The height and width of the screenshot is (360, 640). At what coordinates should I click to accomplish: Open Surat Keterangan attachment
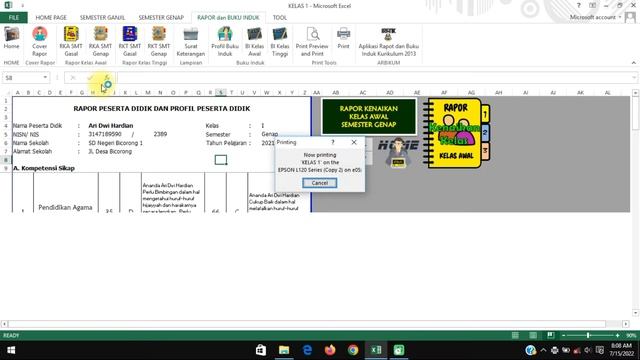click(191, 42)
